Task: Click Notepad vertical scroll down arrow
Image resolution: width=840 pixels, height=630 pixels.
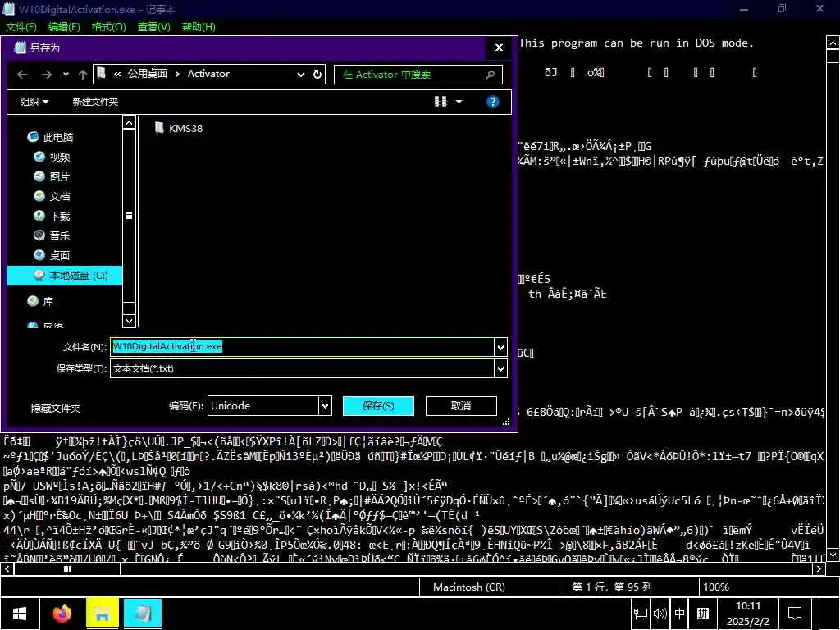Action: [833, 555]
